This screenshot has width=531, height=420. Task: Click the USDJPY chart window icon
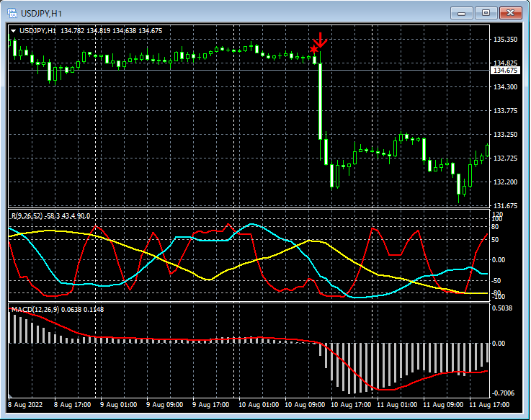click(x=12, y=13)
